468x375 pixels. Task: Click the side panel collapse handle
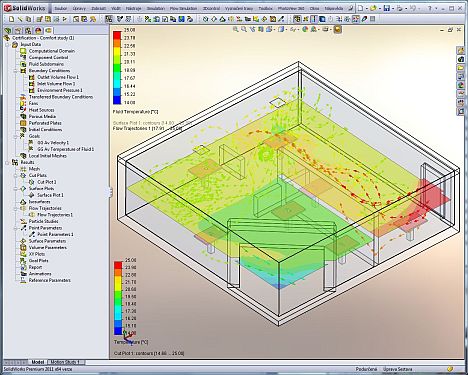tap(110, 192)
